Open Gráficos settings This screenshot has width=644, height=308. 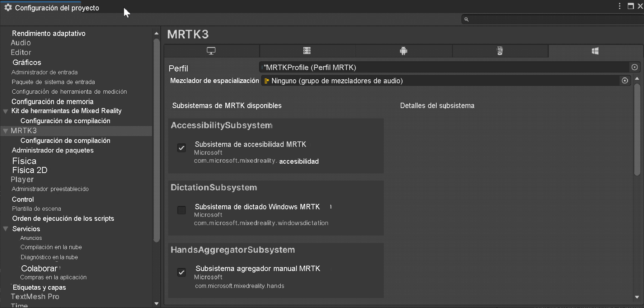click(x=27, y=62)
